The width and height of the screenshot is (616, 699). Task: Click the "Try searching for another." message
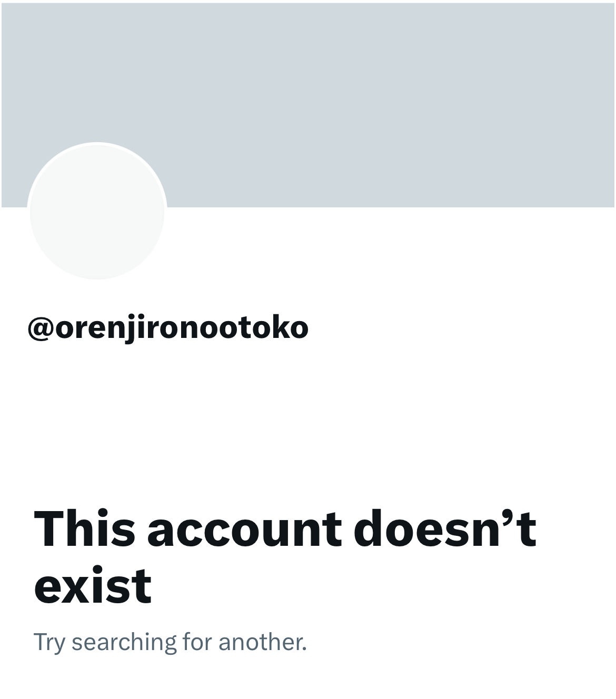170,642
